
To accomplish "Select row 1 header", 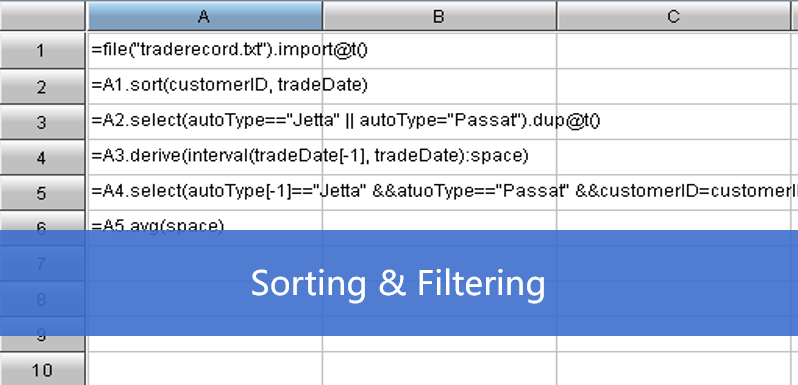I will pos(42,51).
